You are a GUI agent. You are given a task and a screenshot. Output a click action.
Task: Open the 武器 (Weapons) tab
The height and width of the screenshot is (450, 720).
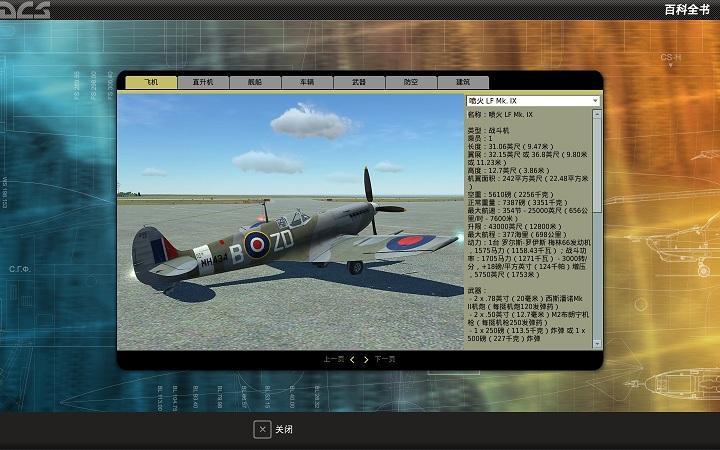point(359,82)
